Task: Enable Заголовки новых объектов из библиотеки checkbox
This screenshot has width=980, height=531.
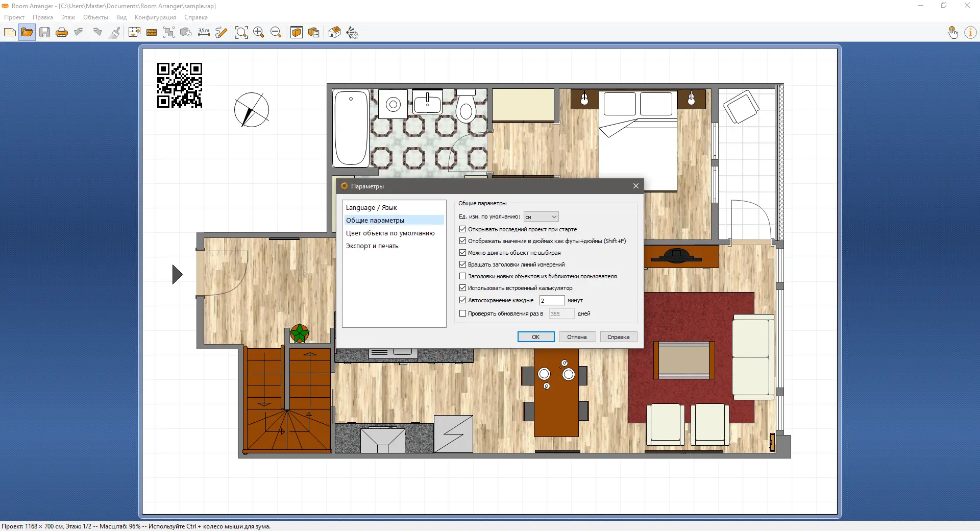Action: pos(463,276)
